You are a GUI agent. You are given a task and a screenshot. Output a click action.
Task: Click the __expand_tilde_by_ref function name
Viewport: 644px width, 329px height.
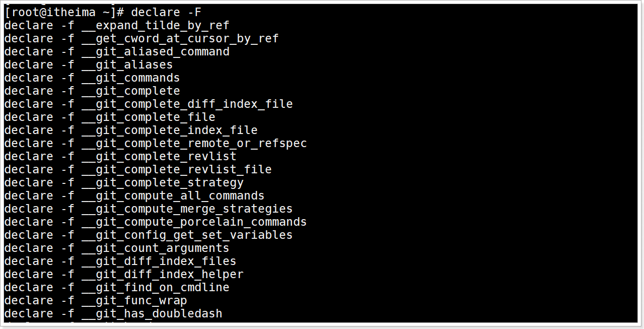tap(155, 25)
